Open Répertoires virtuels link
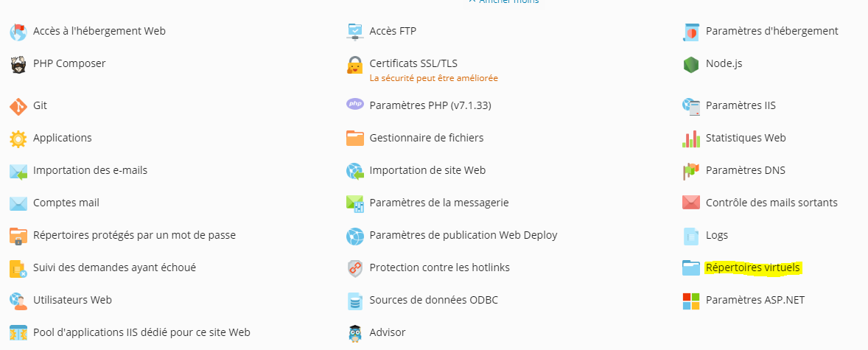Screen dimensions: 868x350 (x=753, y=267)
